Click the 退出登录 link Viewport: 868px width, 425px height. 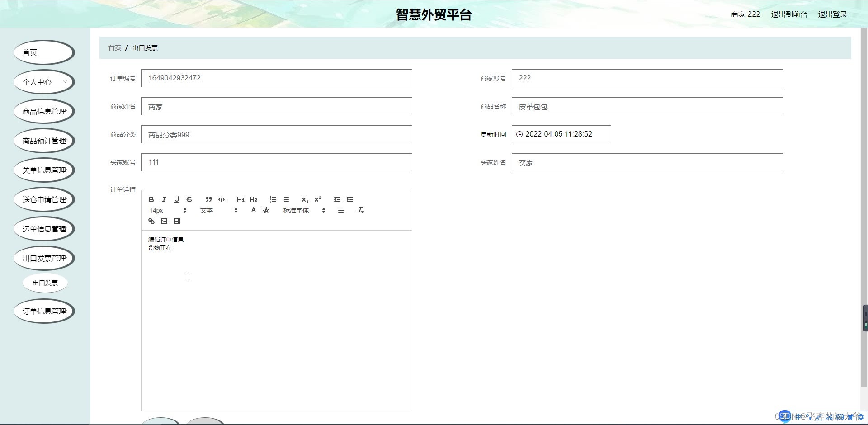(x=833, y=14)
